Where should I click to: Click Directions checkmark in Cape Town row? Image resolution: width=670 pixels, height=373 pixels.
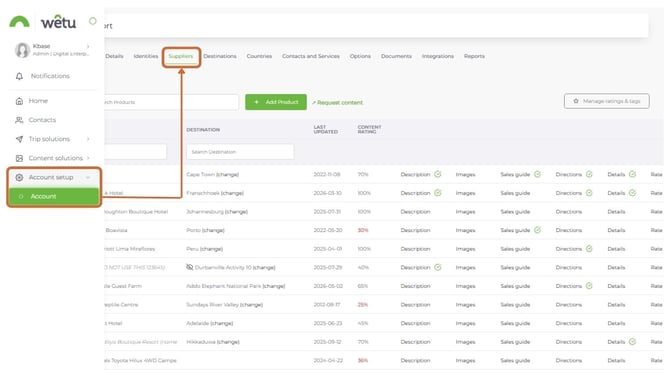(x=589, y=174)
